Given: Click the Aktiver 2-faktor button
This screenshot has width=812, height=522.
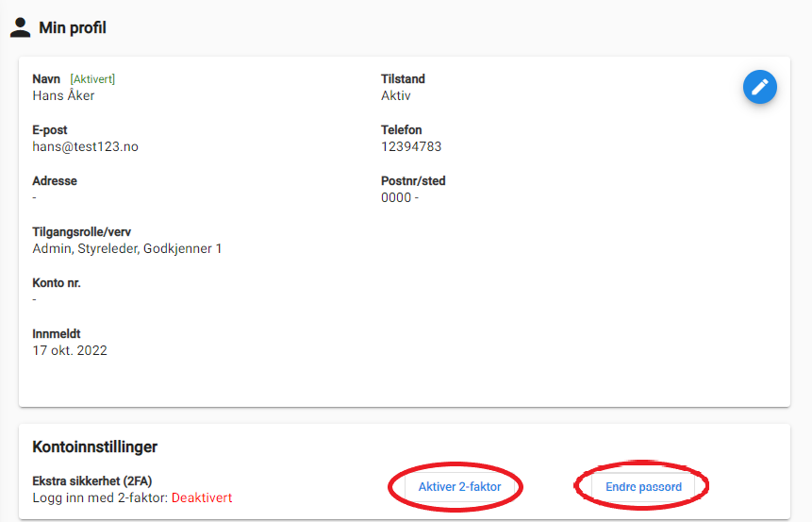Looking at the screenshot, I should 459,487.
